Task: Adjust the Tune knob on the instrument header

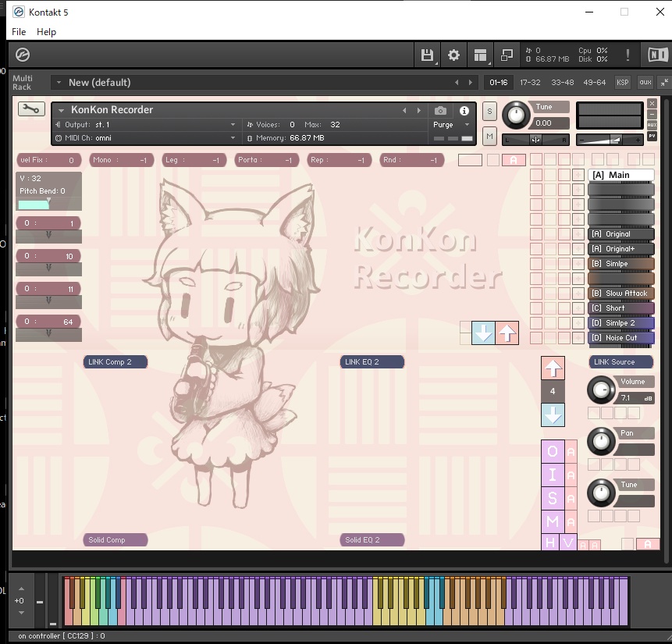Action: click(516, 115)
